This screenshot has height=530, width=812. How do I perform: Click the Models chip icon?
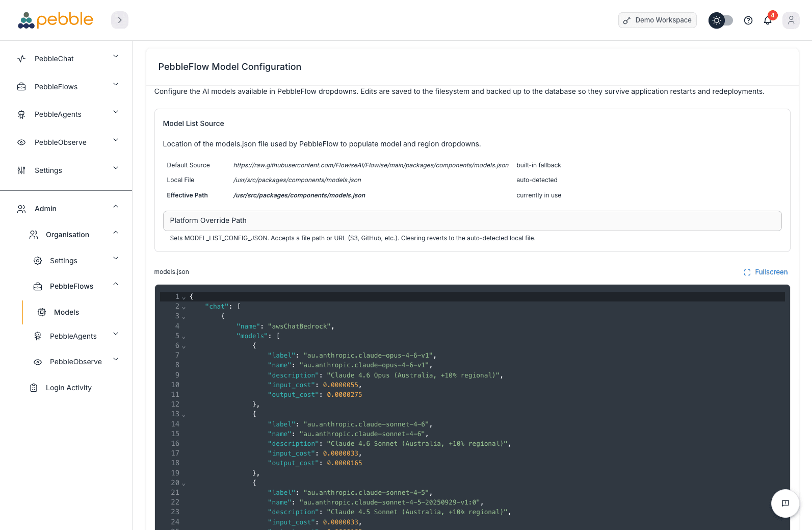click(42, 312)
